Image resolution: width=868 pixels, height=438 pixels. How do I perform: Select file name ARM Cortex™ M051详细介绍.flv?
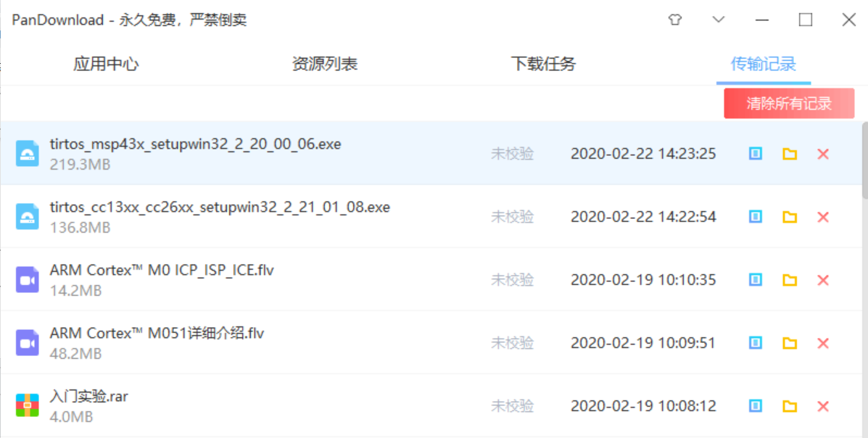pos(157,334)
